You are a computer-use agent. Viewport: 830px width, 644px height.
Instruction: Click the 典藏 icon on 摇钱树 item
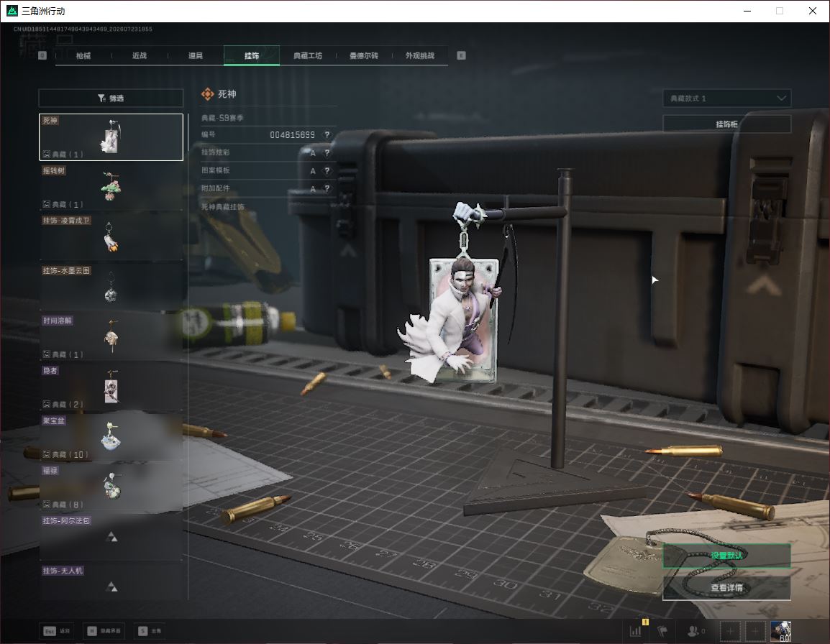pos(47,204)
